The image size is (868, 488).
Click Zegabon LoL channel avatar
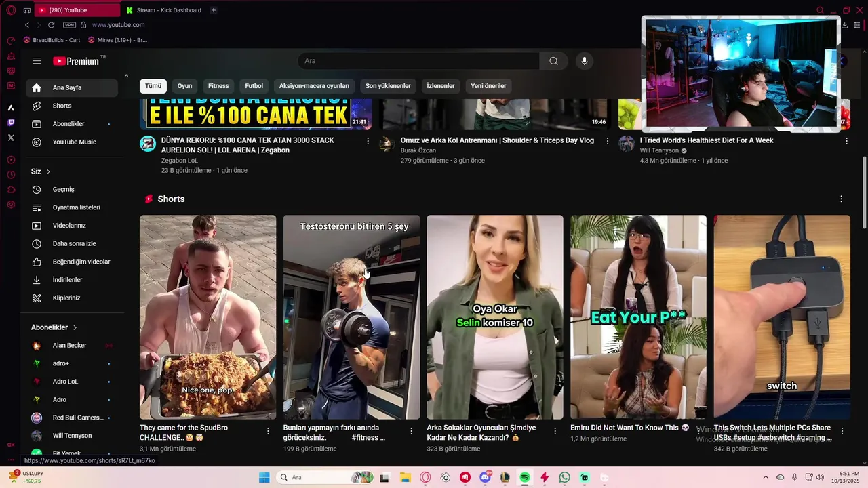coord(148,143)
